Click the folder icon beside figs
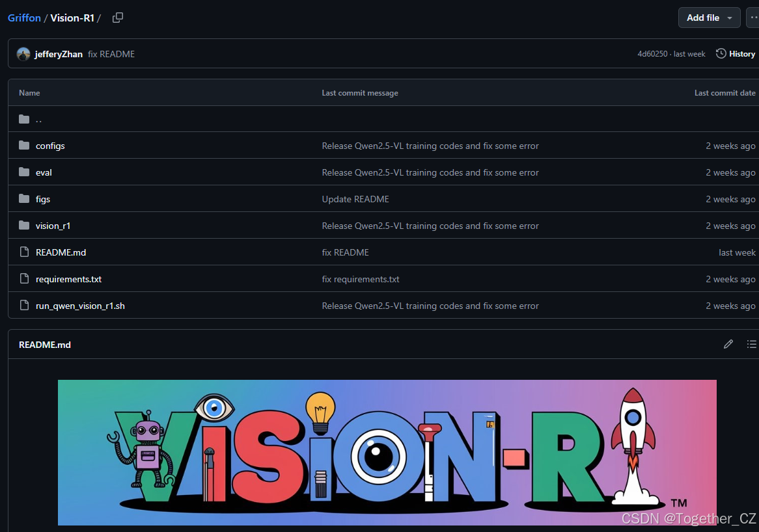This screenshot has height=532, width=759. [23, 199]
